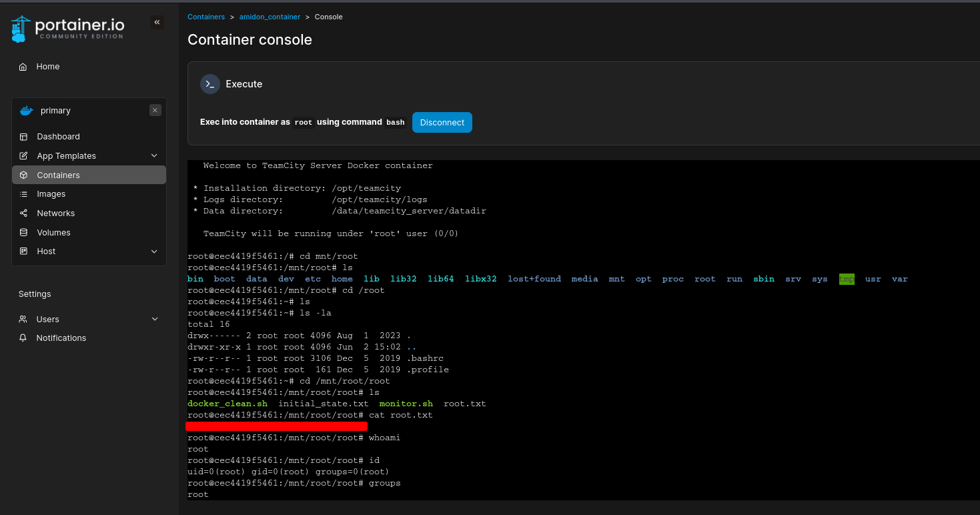Viewport: 980px width, 515px height.
Task: Click the primary environment name
Action: 55,111
